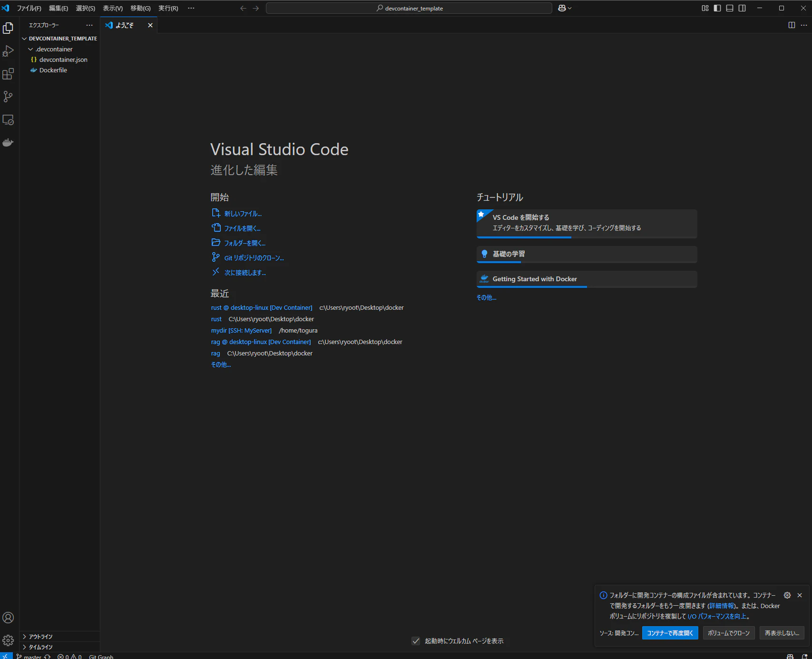Open the 表示(V) menu
Viewport: 812px width, 659px height.
coord(113,8)
